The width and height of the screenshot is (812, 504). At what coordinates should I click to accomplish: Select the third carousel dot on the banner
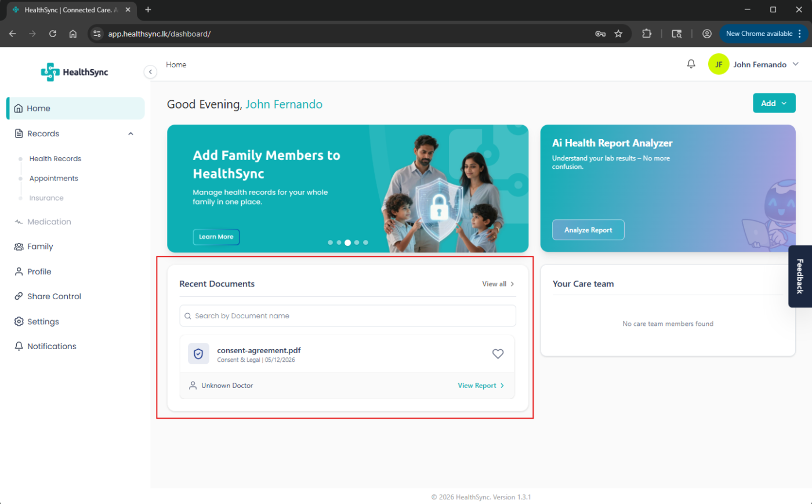[x=347, y=242]
